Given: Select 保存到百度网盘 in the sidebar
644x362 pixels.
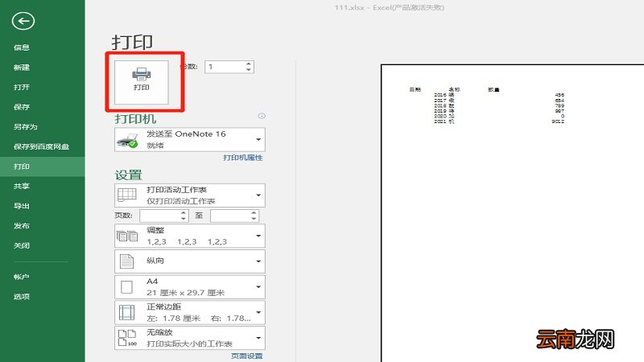Looking at the screenshot, I should pos(41,146).
